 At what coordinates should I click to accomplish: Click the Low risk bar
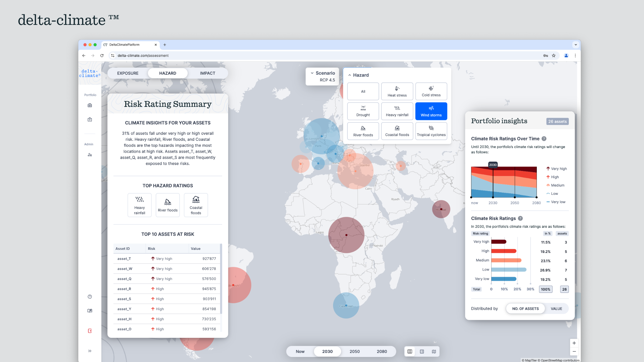point(509,270)
